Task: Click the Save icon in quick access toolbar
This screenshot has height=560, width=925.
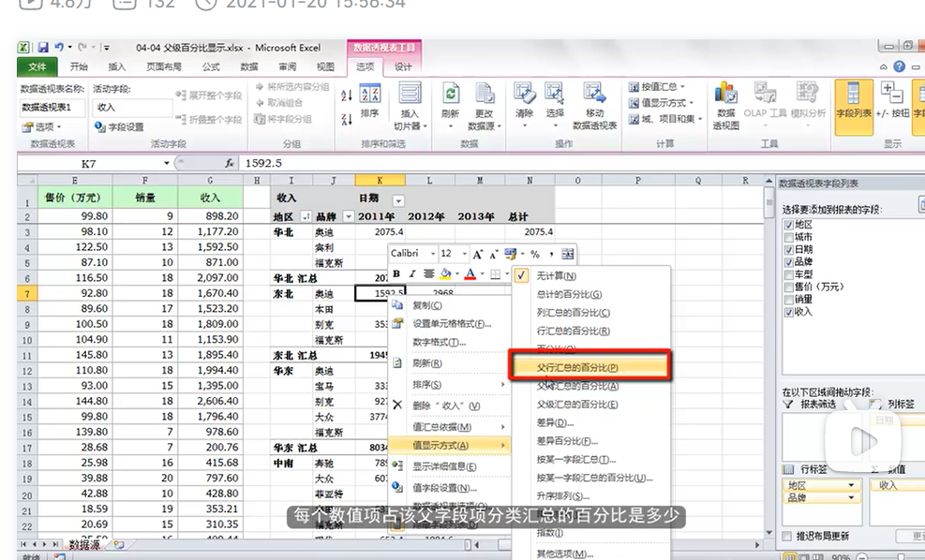Action: pos(43,48)
